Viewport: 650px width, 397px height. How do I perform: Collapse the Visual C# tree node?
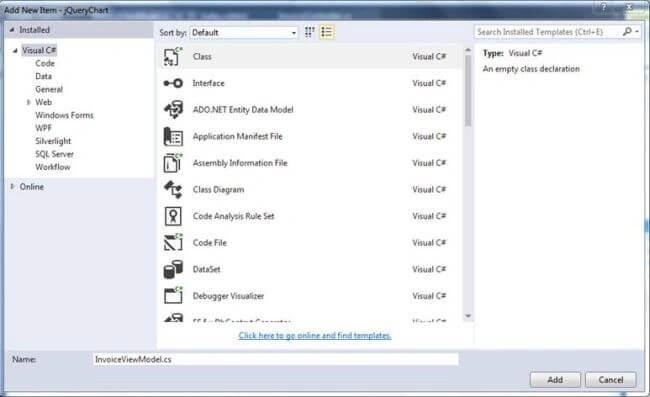click(15, 51)
